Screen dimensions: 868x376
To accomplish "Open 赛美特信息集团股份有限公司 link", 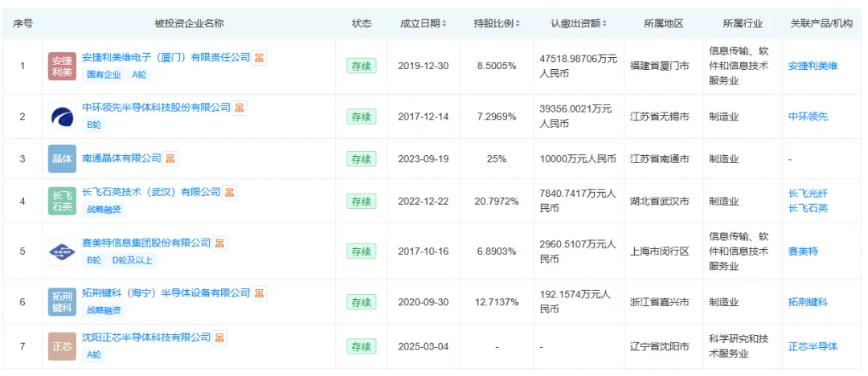I will click(x=146, y=243).
